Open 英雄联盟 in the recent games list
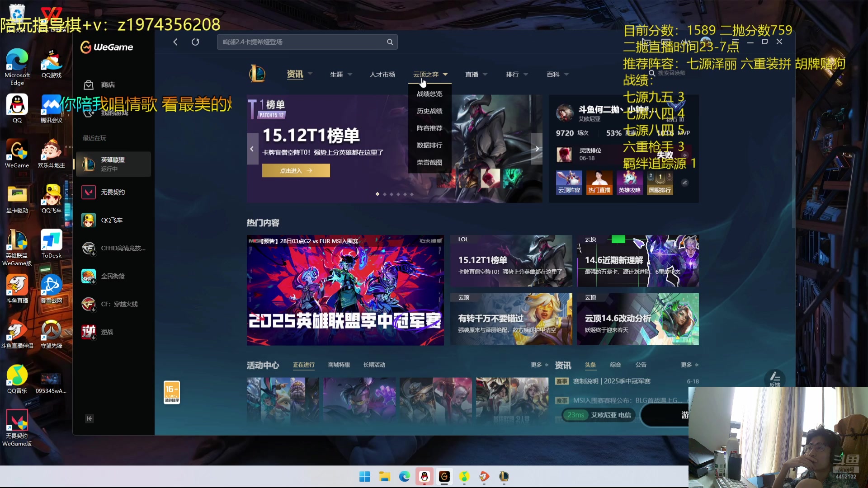The image size is (868, 488). (113, 164)
